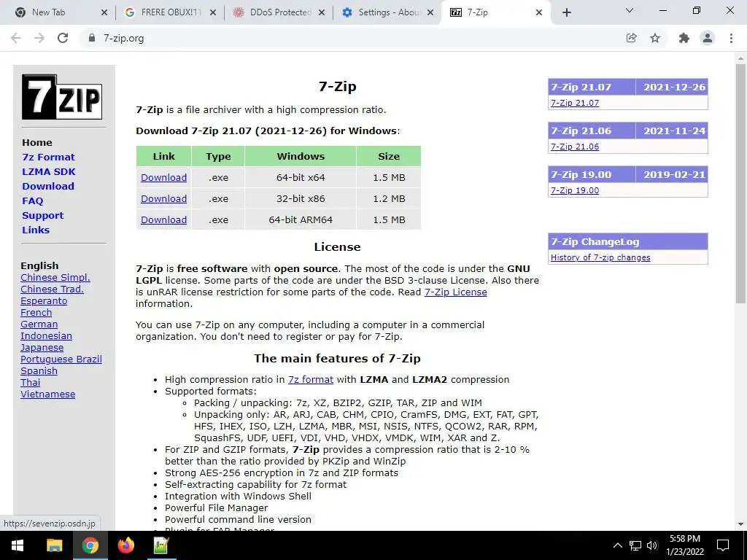747x560 pixels.
Task: Open Support in sidebar
Action: (x=43, y=216)
